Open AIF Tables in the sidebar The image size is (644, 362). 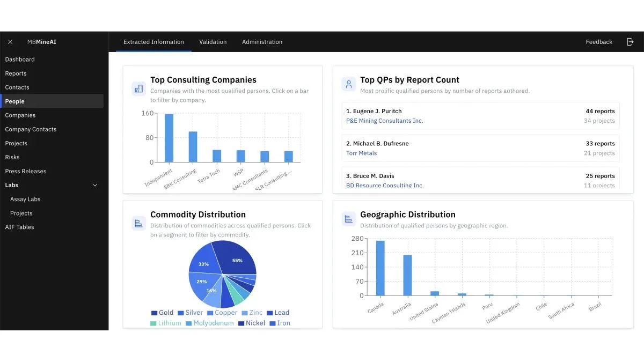[52, 227]
